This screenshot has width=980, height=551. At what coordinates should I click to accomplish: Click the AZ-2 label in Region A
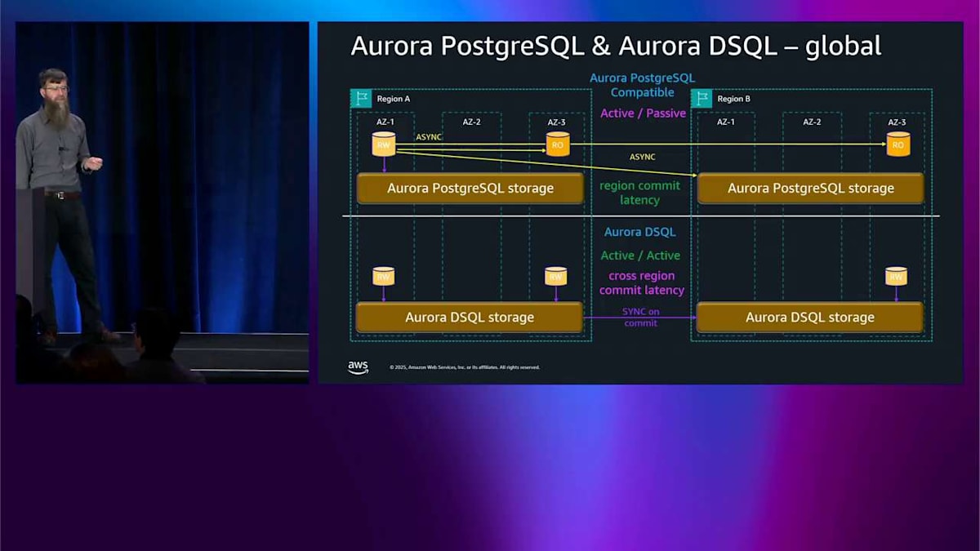[471, 122]
